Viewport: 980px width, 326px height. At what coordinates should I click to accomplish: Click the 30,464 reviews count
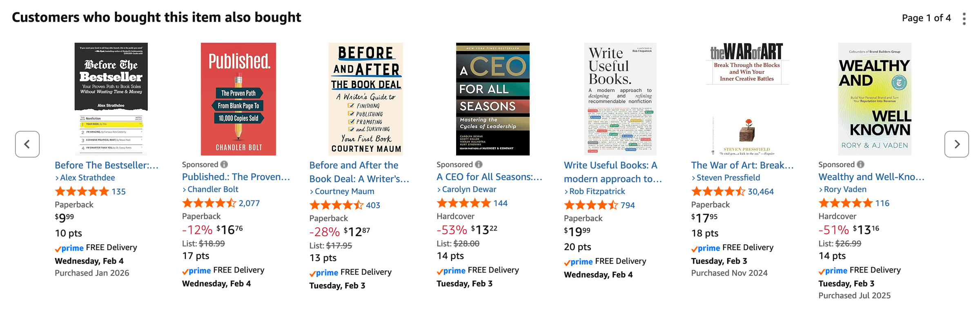[760, 191]
